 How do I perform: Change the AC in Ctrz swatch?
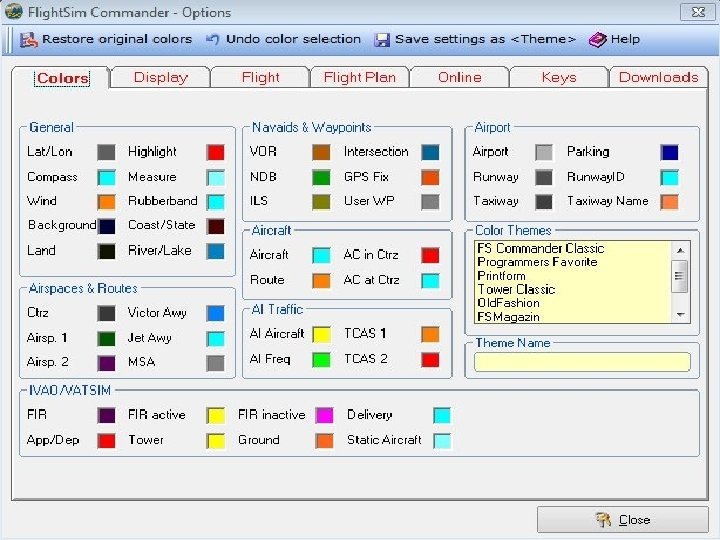(x=430, y=256)
